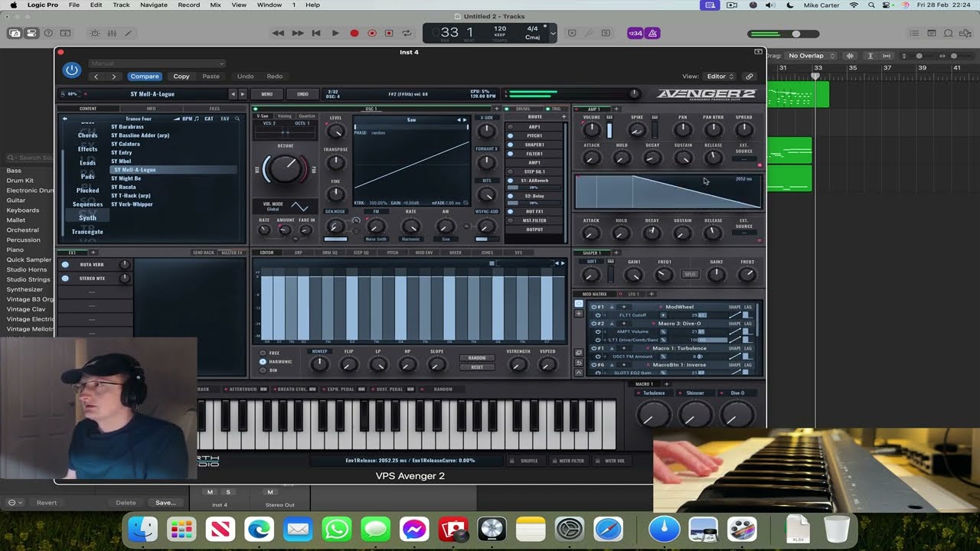Image resolution: width=980 pixels, height=551 pixels.
Task: Click the Logic Pro Record transport button
Action: click(x=354, y=33)
